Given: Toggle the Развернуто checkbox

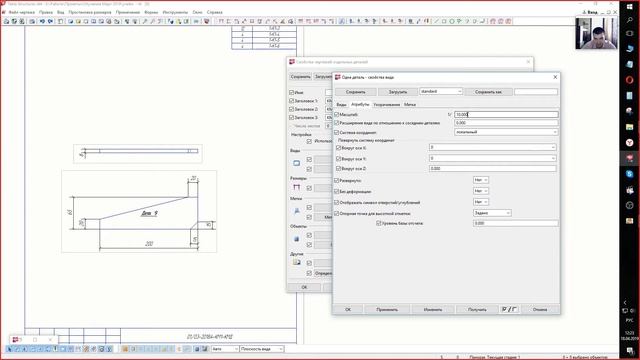Looking at the screenshot, I should pos(337,180).
